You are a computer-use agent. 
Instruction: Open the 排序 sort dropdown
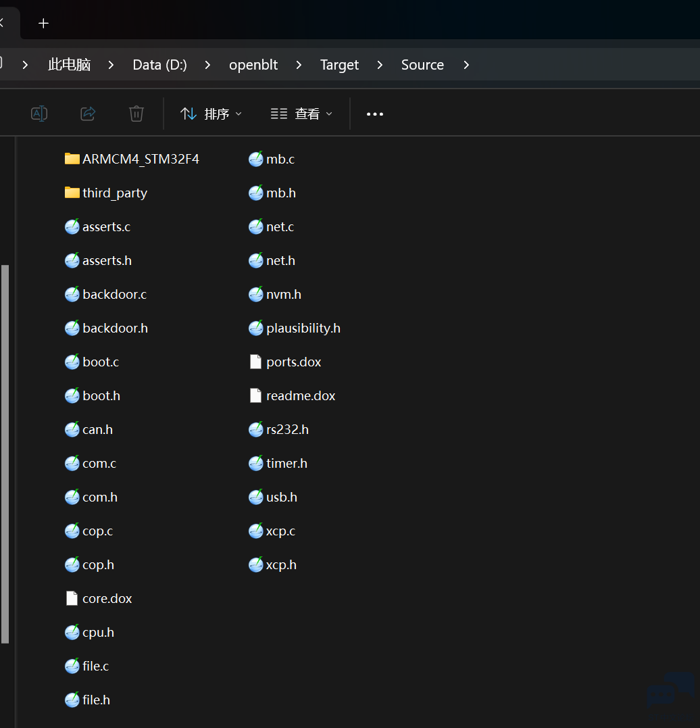pos(211,114)
